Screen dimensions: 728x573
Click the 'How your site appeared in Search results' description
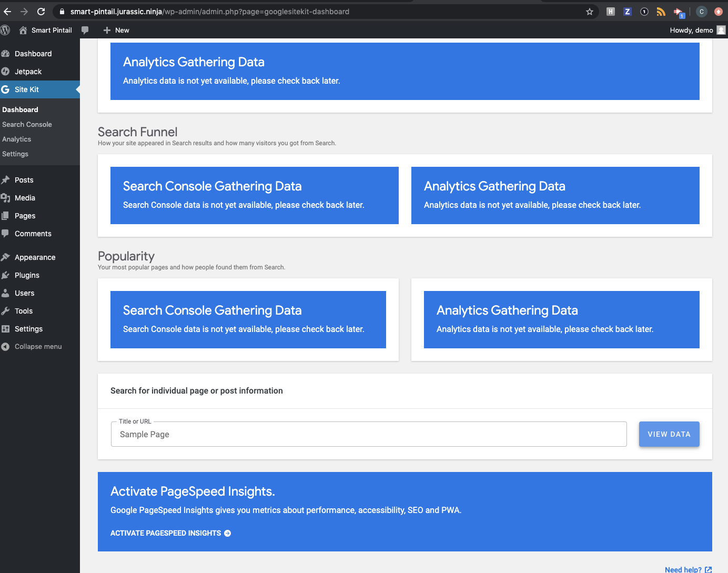click(217, 143)
